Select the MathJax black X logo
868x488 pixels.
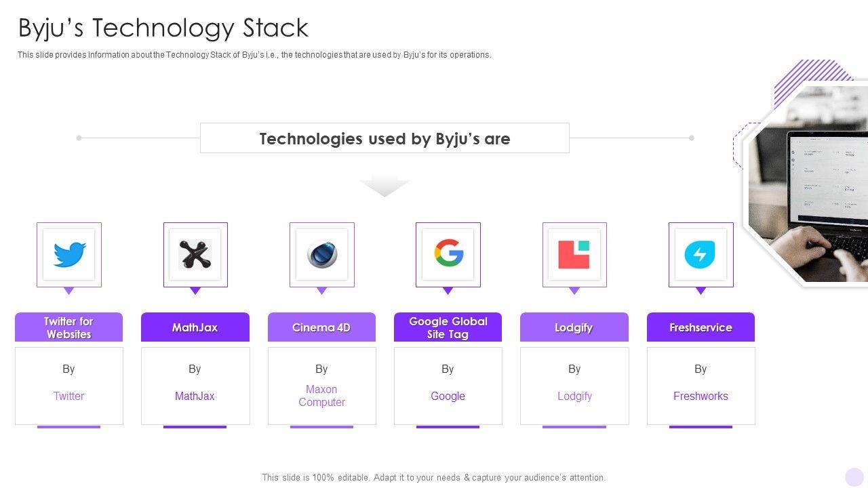tap(195, 255)
